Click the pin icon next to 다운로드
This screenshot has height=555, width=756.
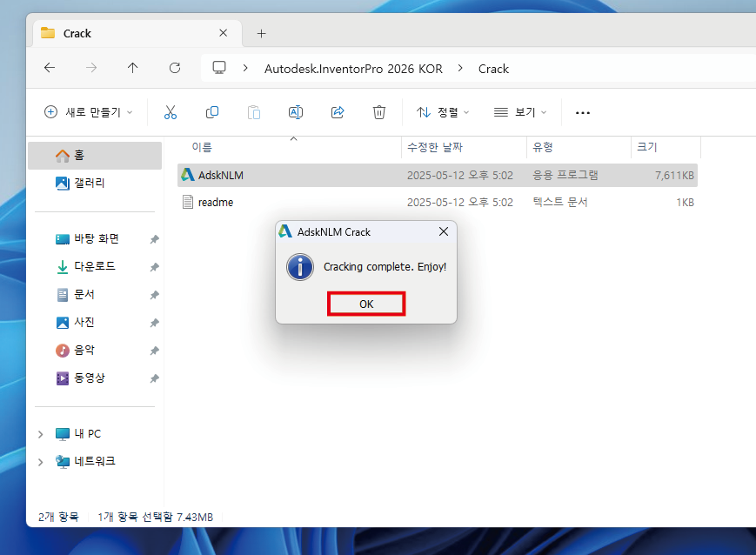pos(154,267)
